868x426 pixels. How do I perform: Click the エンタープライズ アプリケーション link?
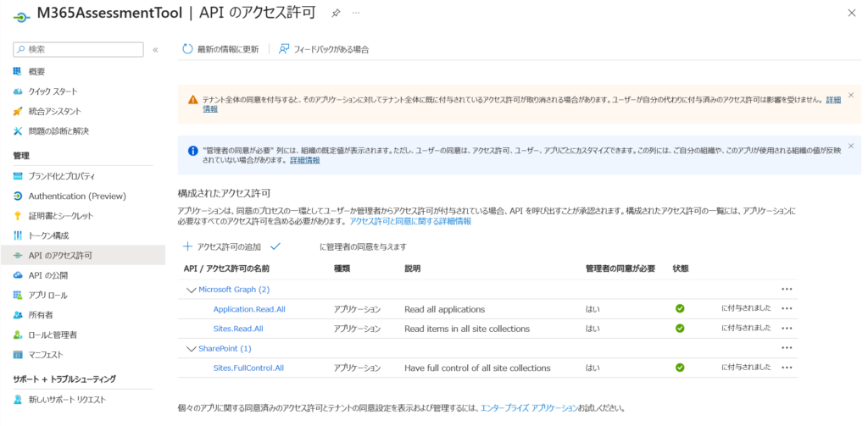(529, 408)
